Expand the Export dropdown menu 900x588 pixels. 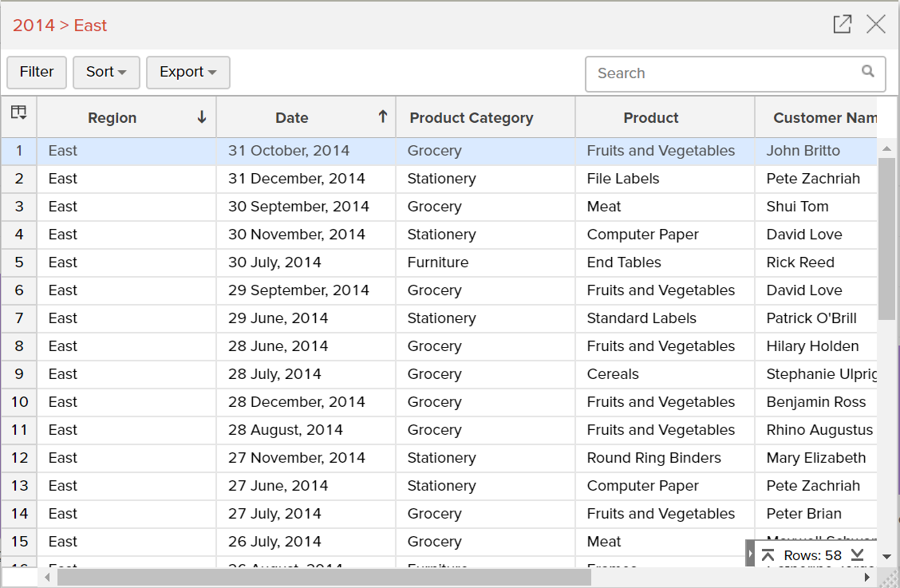coord(188,72)
